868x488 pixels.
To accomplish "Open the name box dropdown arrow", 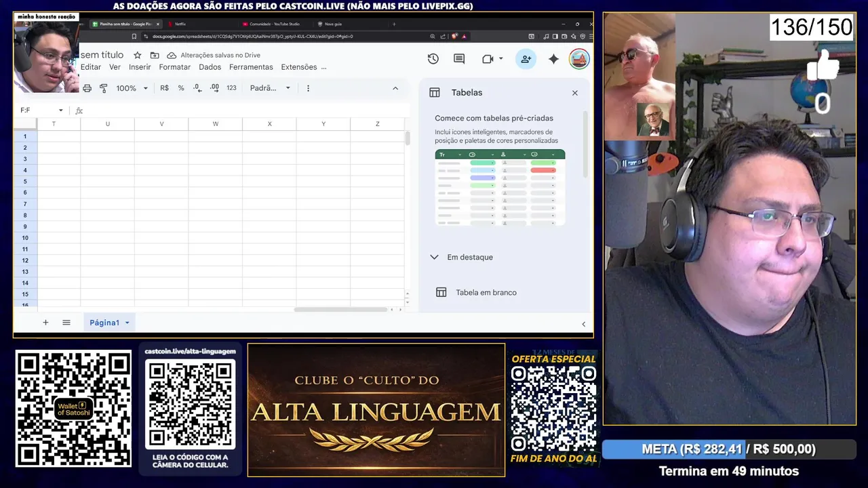I will point(60,110).
